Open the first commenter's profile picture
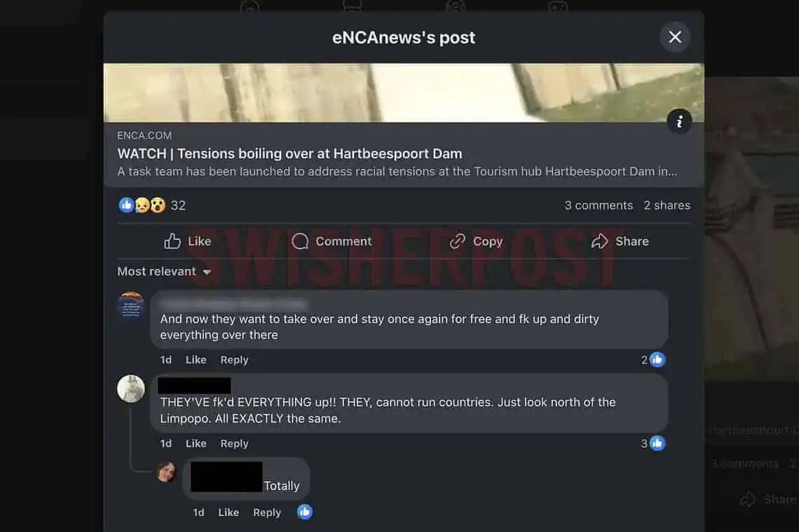Viewport: 799px width, 532px height. pyautogui.click(x=131, y=305)
